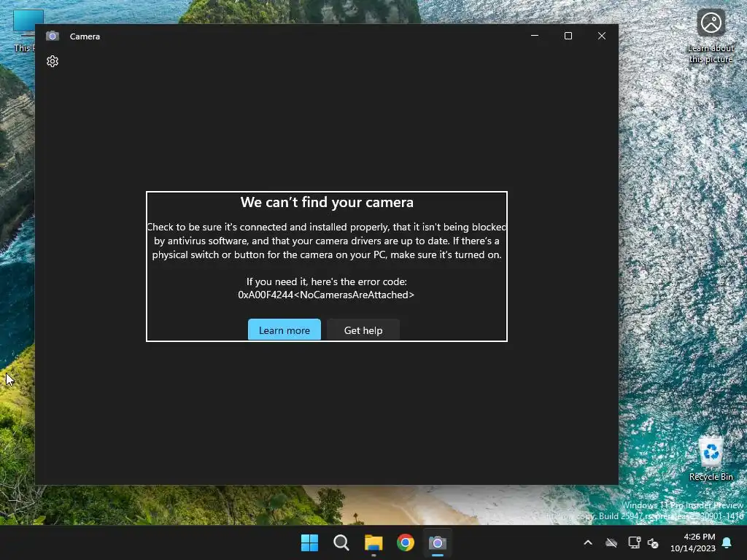Screen dimensions: 747x560
Task: Click the muted volume tray icon
Action: (x=653, y=542)
